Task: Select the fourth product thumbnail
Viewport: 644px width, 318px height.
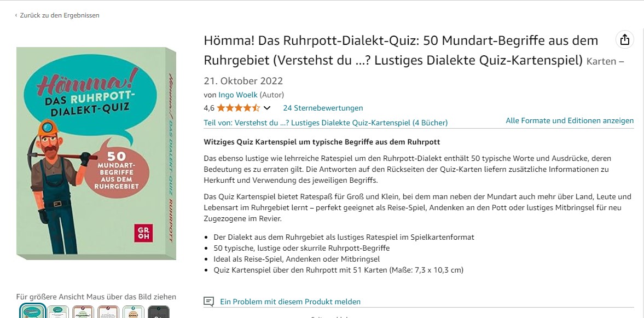Action: (x=108, y=311)
